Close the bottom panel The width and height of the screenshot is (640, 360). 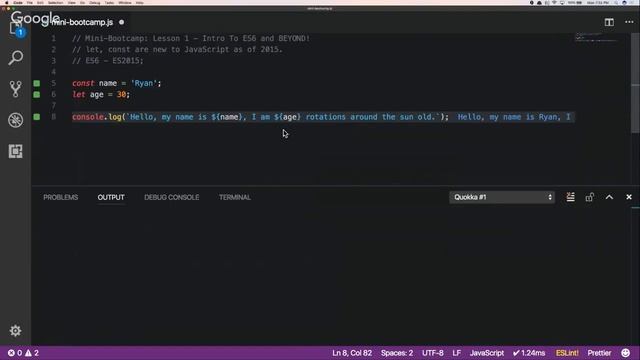629,197
